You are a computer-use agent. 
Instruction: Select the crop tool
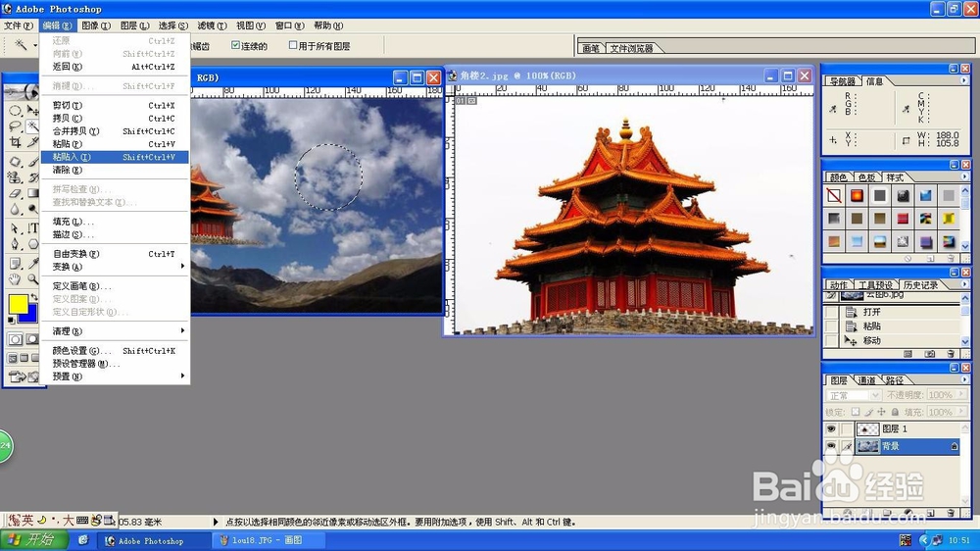point(15,143)
